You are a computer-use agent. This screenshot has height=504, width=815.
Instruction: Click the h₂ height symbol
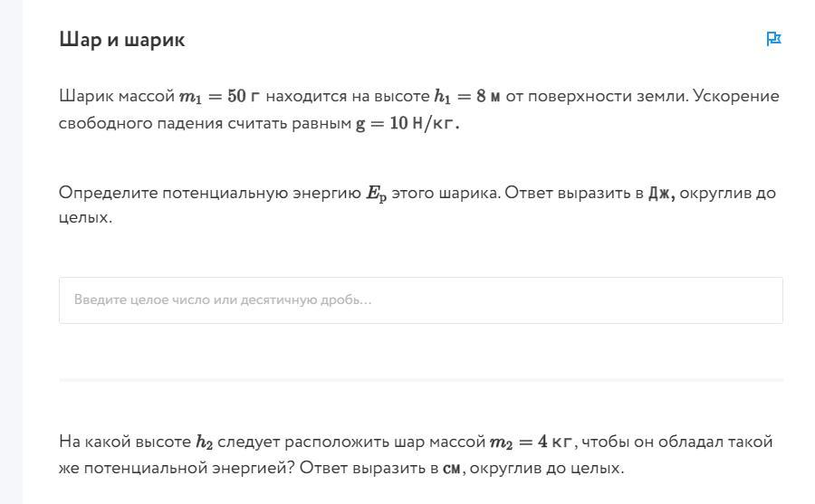[x=205, y=442]
